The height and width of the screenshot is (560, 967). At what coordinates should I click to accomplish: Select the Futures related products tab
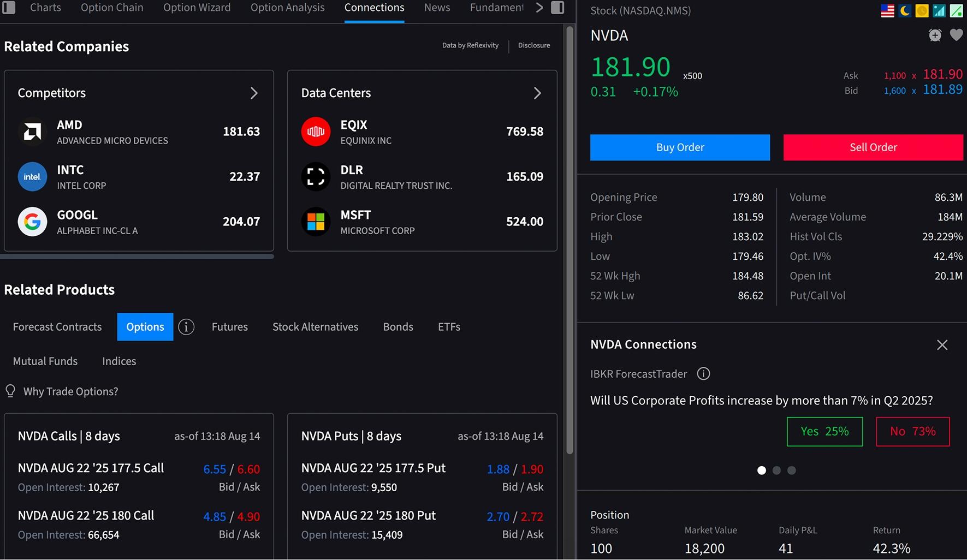coord(229,327)
